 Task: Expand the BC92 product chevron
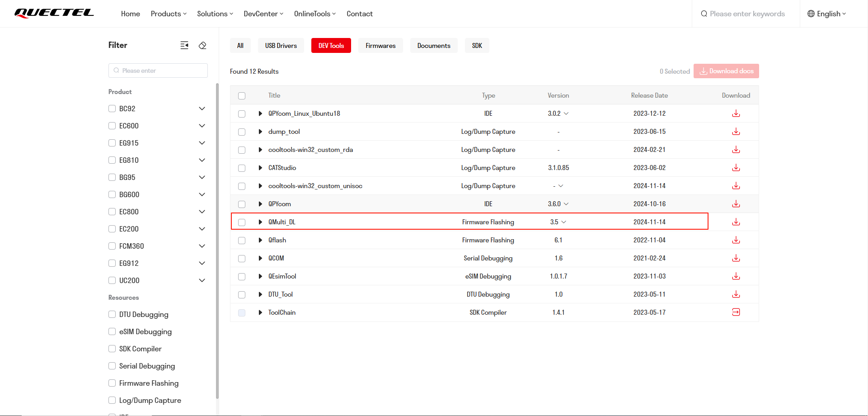coord(202,109)
